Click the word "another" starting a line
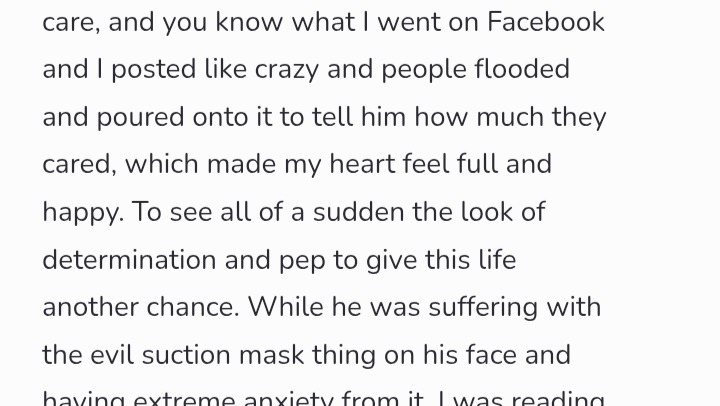Image resolution: width=720 pixels, height=406 pixels. 90,307
